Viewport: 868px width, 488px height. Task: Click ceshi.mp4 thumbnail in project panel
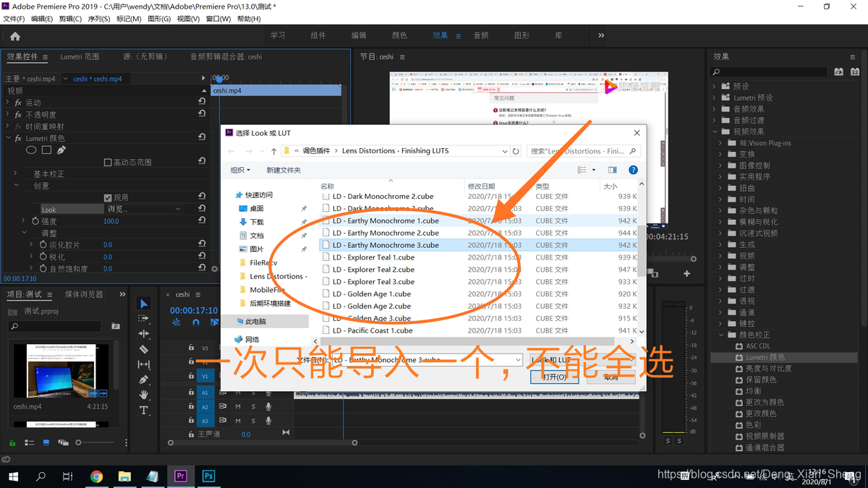tap(61, 372)
